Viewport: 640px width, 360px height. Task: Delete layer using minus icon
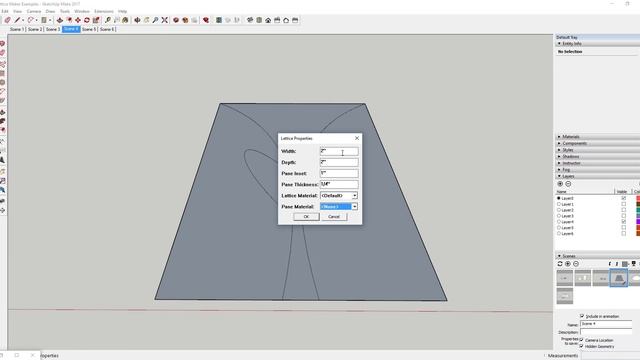(568, 184)
